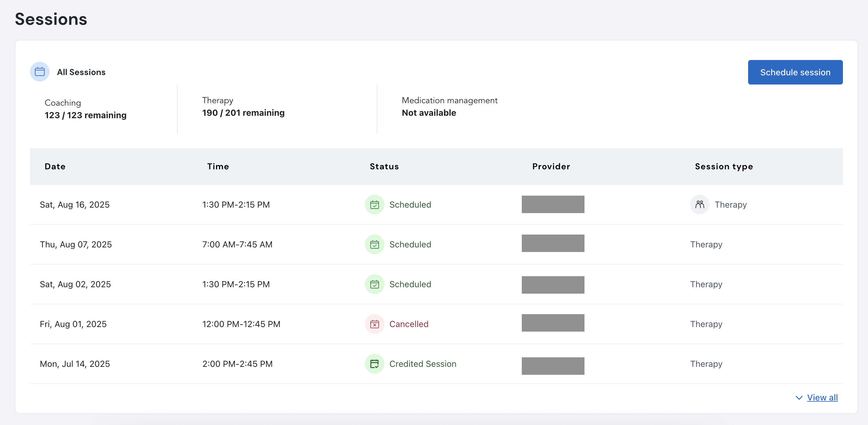Image resolution: width=868 pixels, height=425 pixels.
Task: Click the Time column header
Action: pyautogui.click(x=218, y=167)
